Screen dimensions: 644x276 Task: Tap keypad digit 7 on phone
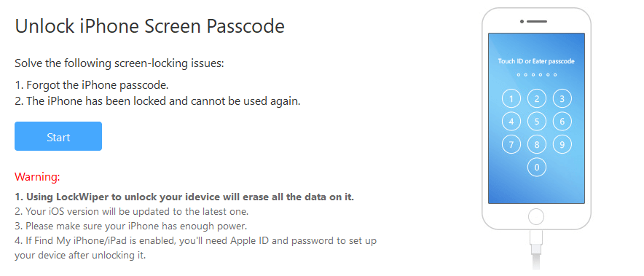(511, 145)
